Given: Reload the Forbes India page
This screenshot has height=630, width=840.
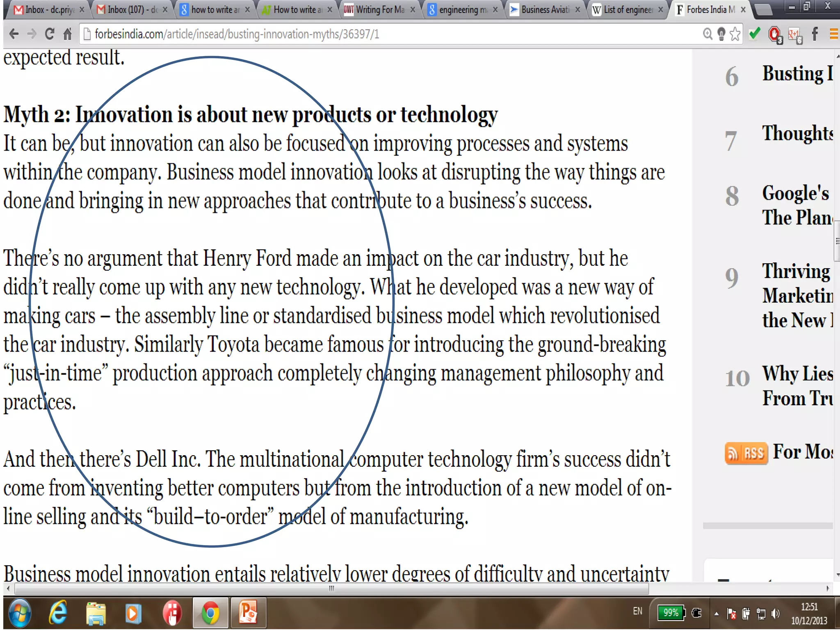Looking at the screenshot, I should click(50, 34).
